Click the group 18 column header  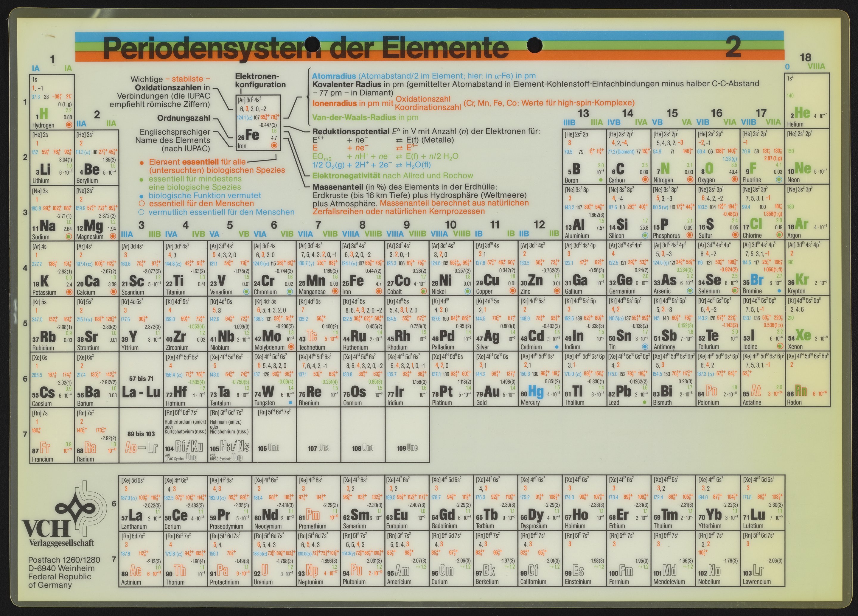805,57
